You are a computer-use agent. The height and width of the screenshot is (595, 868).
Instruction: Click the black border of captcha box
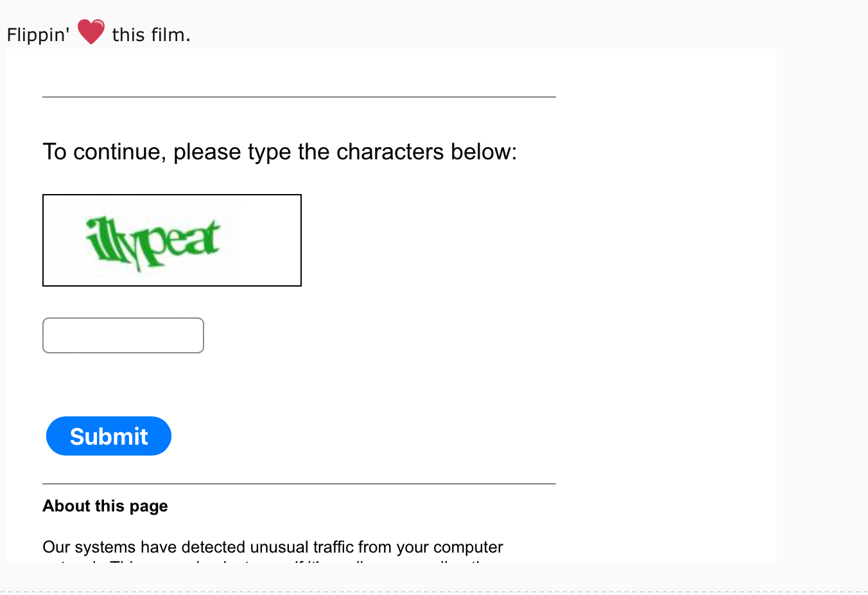coord(172,195)
